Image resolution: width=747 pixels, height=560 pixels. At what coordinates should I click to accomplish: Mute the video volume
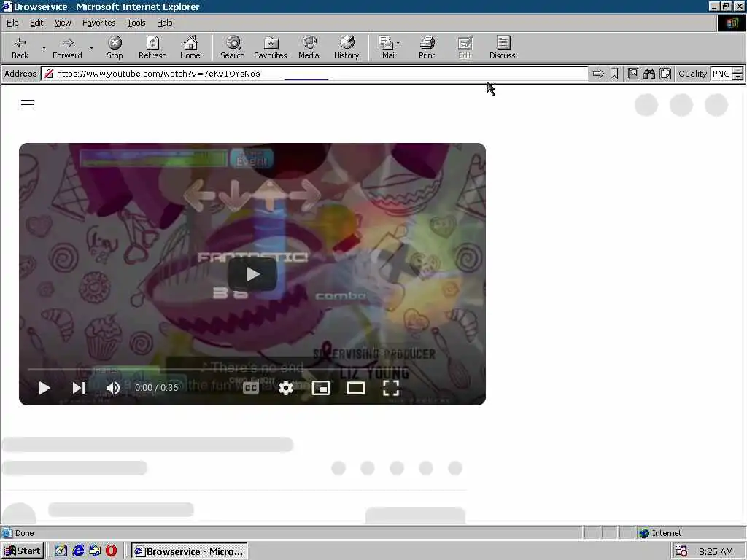pos(113,388)
